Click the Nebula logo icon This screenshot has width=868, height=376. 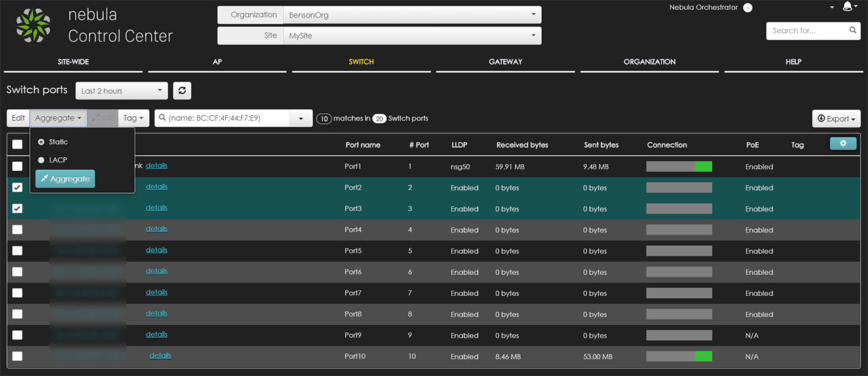(33, 26)
